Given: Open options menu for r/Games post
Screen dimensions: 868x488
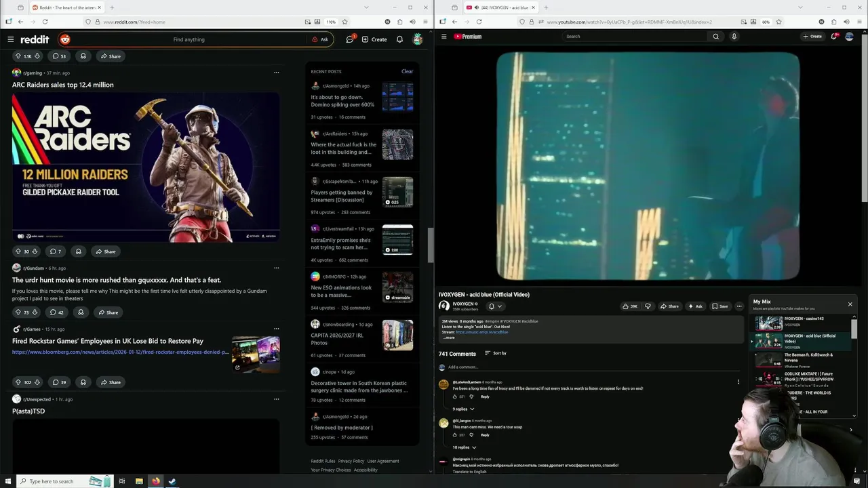Looking at the screenshot, I should (x=276, y=329).
